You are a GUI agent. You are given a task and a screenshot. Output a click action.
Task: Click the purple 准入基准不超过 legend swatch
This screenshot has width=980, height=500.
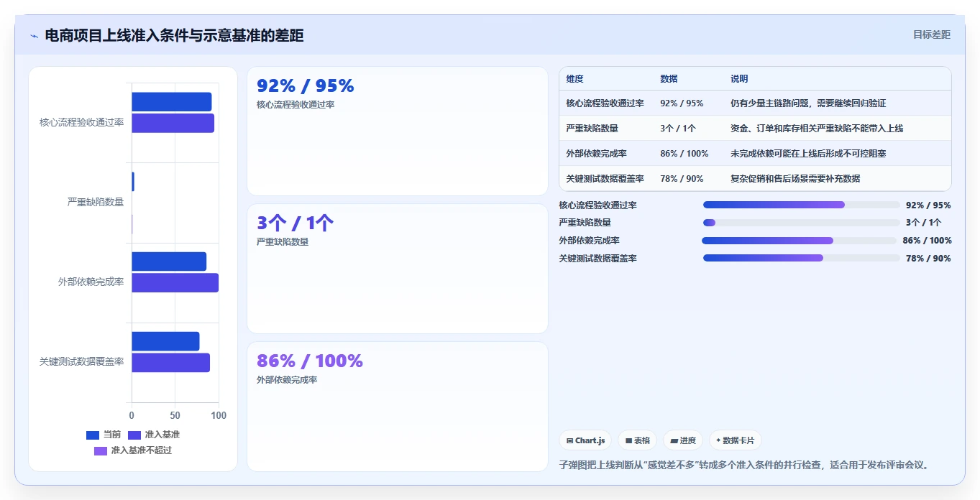(x=101, y=450)
